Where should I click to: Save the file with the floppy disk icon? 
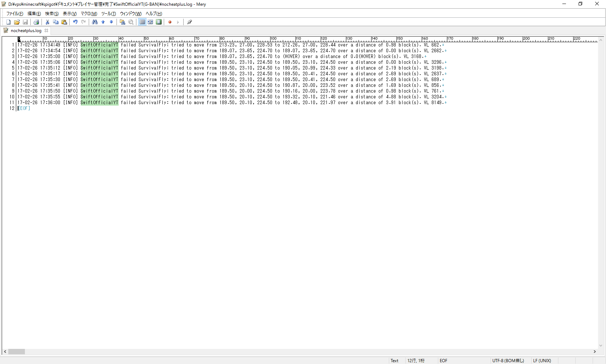click(25, 22)
